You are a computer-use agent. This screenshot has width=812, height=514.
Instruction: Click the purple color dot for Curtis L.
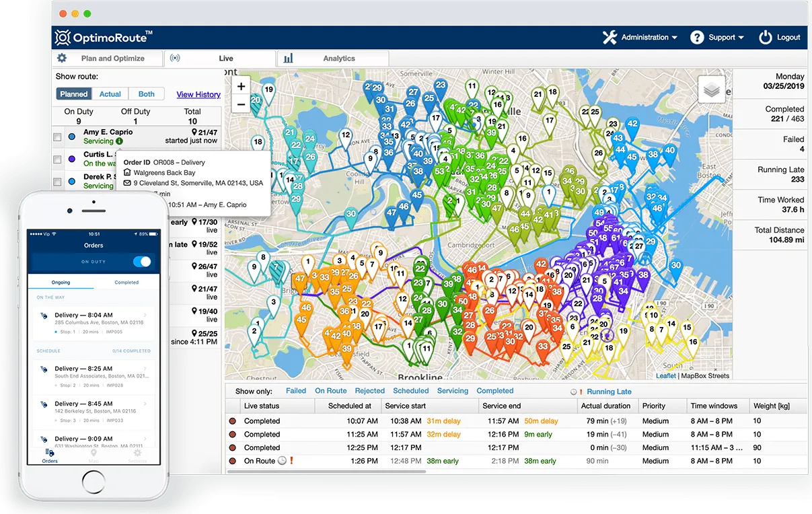72,159
